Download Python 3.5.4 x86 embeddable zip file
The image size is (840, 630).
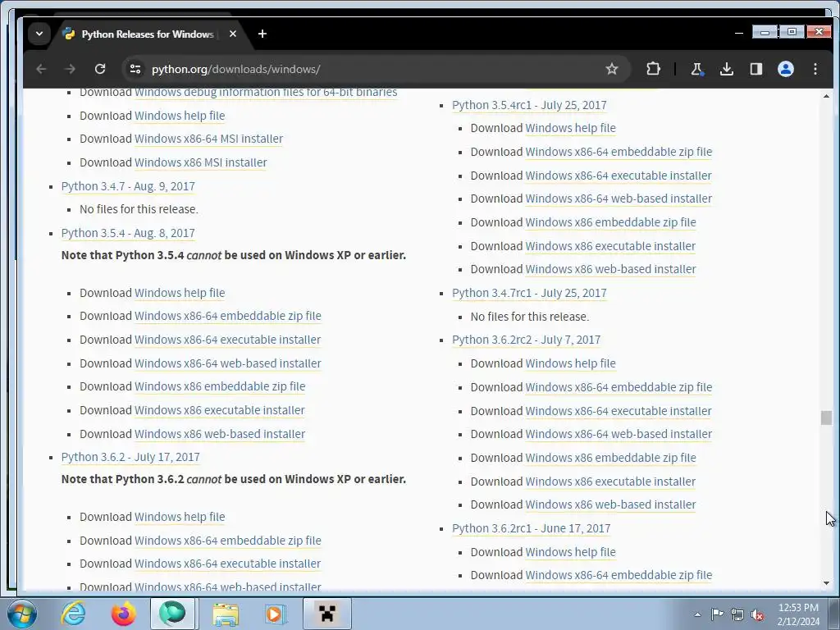click(x=220, y=386)
